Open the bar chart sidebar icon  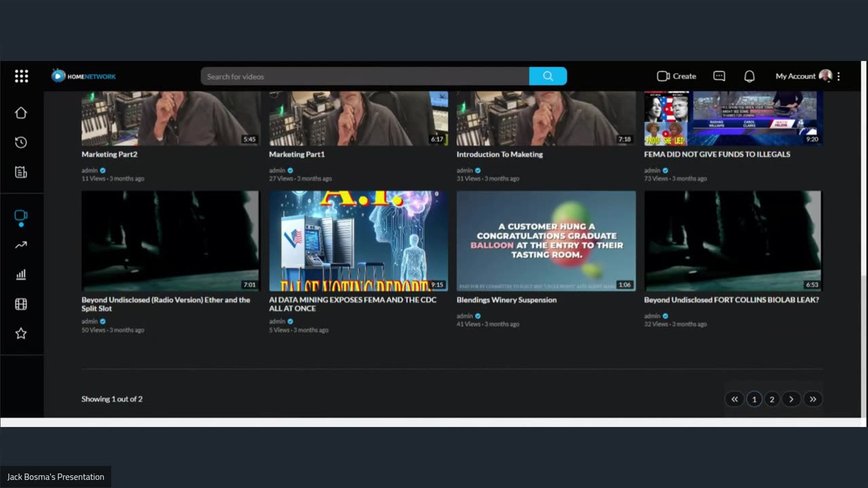[21, 274]
